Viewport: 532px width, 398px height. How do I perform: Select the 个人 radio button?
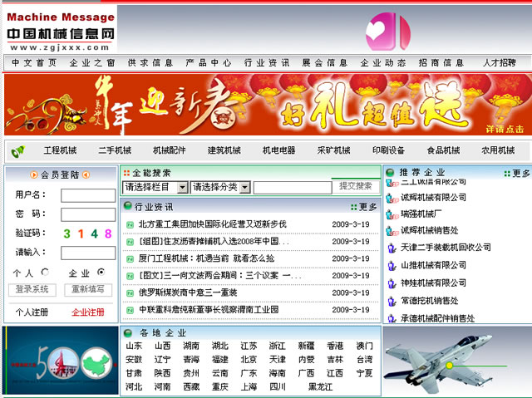(x=45, y=272)
